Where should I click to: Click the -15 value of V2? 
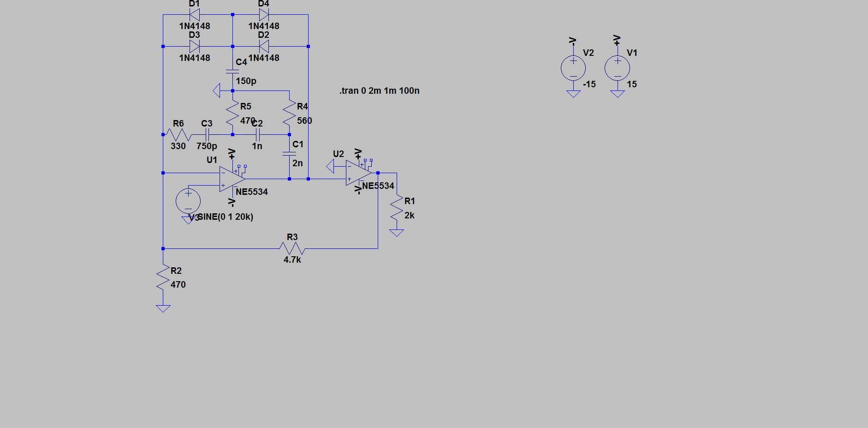[589, 84]
